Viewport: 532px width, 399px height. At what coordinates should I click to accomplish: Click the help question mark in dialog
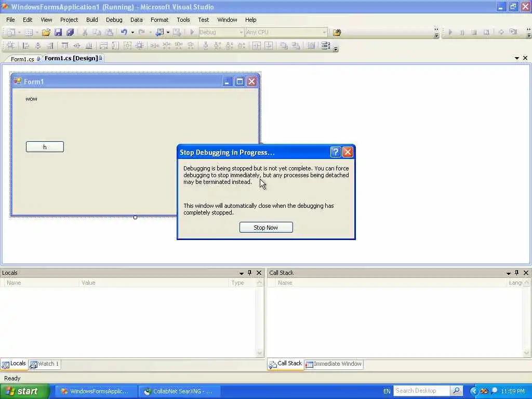coord(335,152)
